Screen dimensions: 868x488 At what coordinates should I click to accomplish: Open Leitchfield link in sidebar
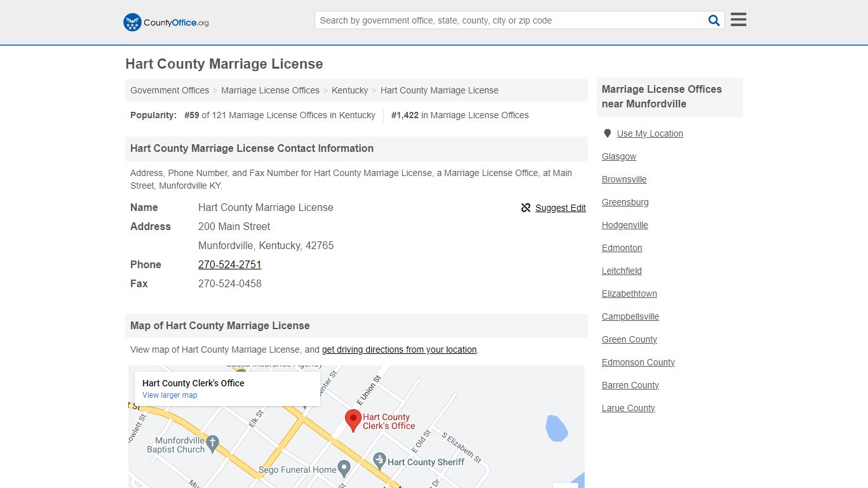[621, 271]
